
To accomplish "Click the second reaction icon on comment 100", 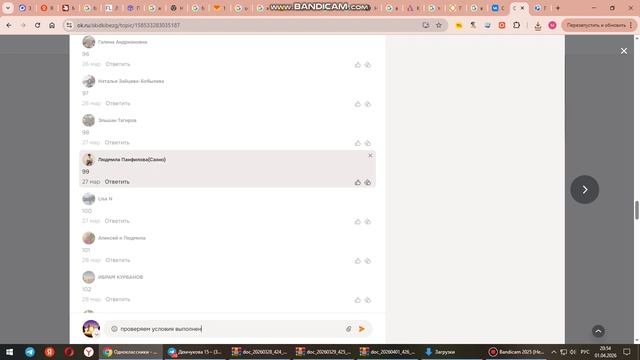I will pyautogui.click(x=368, y=221).
